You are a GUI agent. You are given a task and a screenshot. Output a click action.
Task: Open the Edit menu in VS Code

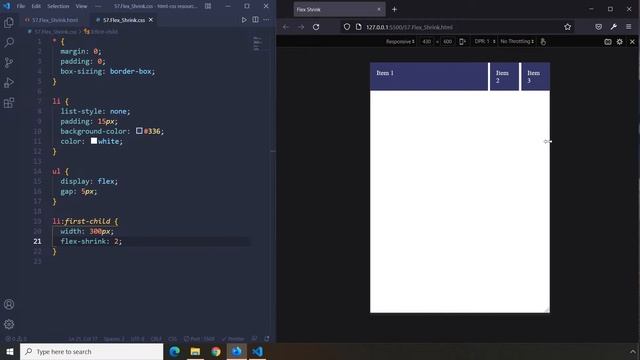point(36,6)
